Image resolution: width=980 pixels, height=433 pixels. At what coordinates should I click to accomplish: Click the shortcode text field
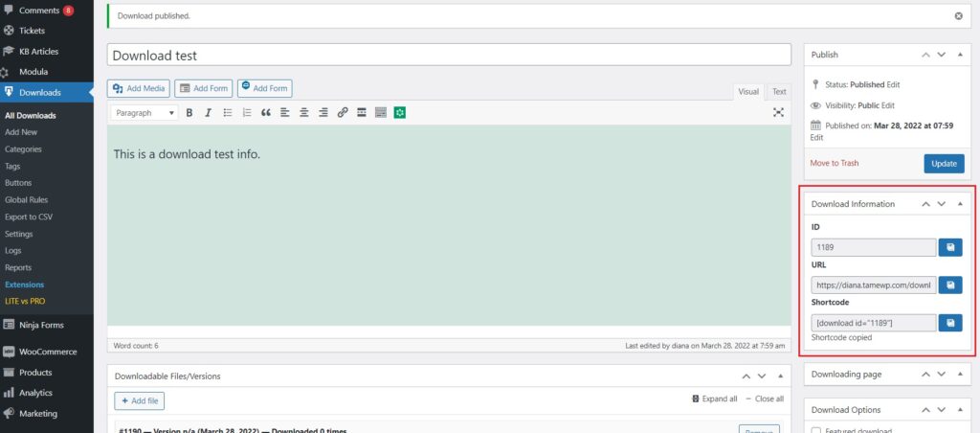pyautogui.click(x=874, y=323)
